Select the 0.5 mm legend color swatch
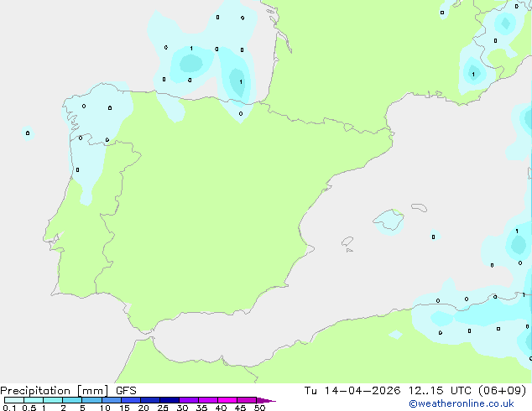Viewport: 532px width, 411px height. pos(34,400)
